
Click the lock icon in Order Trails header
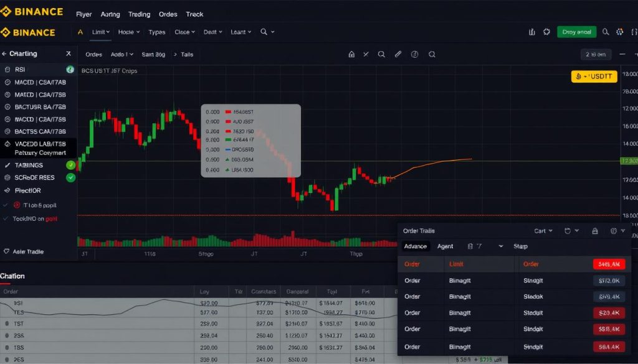[595, 231]
